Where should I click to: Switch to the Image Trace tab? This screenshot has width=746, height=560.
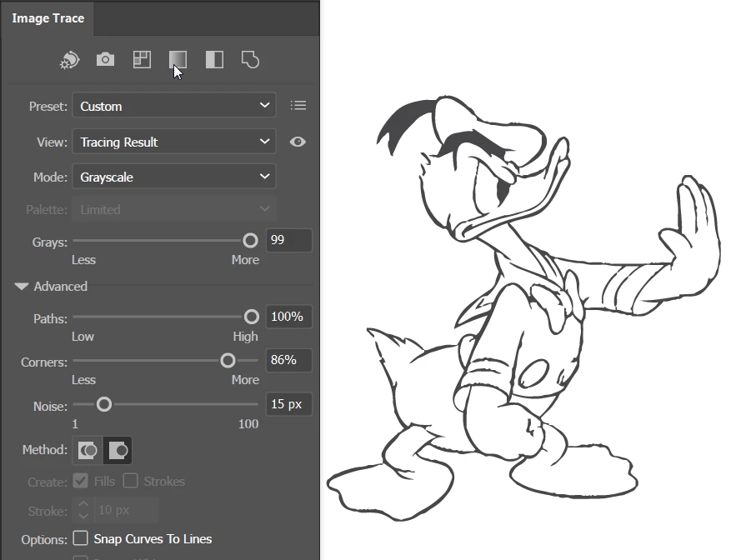tap(48, 18)
